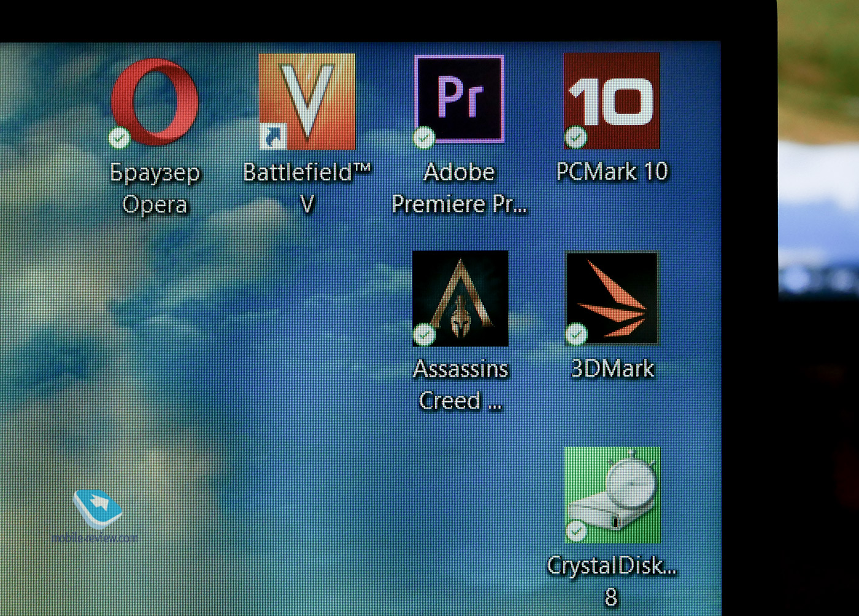Select the Opera browser desktop icon
This screenshot has height=616, width=859.
[154, 102]
